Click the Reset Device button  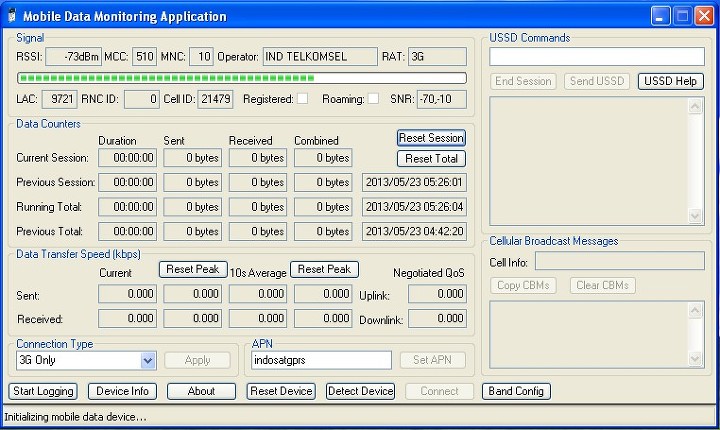coord(281,391)
